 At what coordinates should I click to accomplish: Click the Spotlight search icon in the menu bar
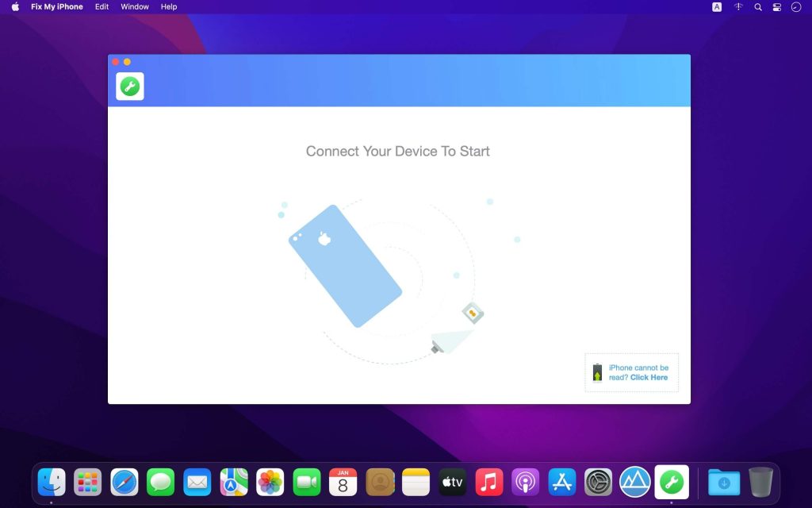(758, 6)
